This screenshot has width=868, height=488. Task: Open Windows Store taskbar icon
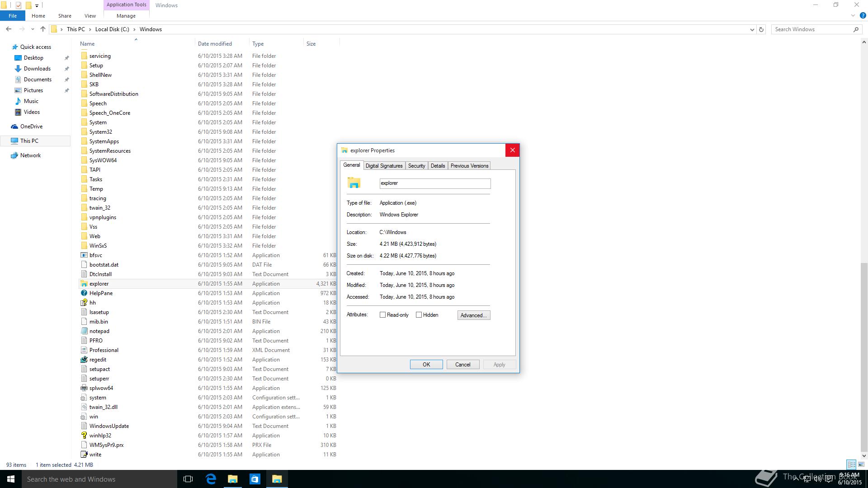coord(255,479)
